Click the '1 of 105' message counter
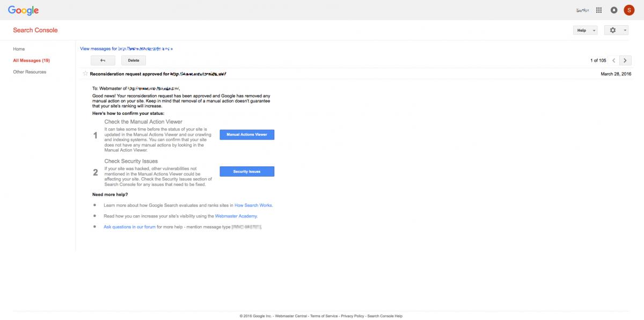This screenshot has width=644, height=320. pyautogui.click(x=598, y=61)
